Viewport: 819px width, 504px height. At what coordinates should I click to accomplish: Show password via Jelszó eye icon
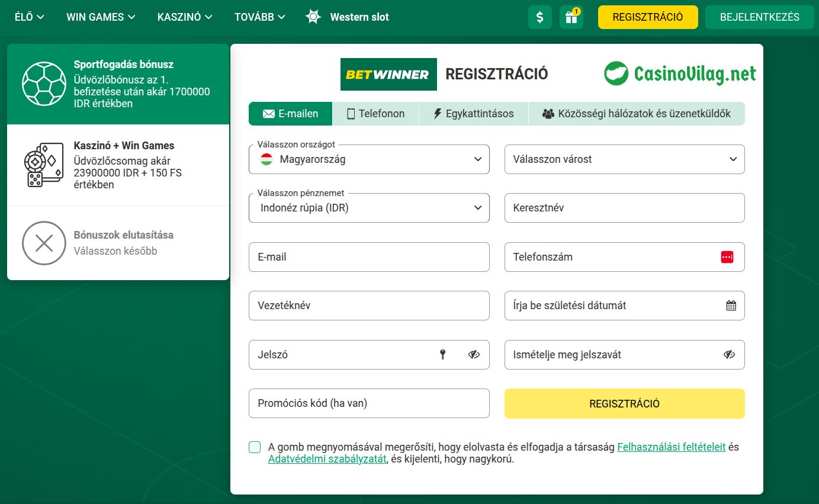[474, 355]
